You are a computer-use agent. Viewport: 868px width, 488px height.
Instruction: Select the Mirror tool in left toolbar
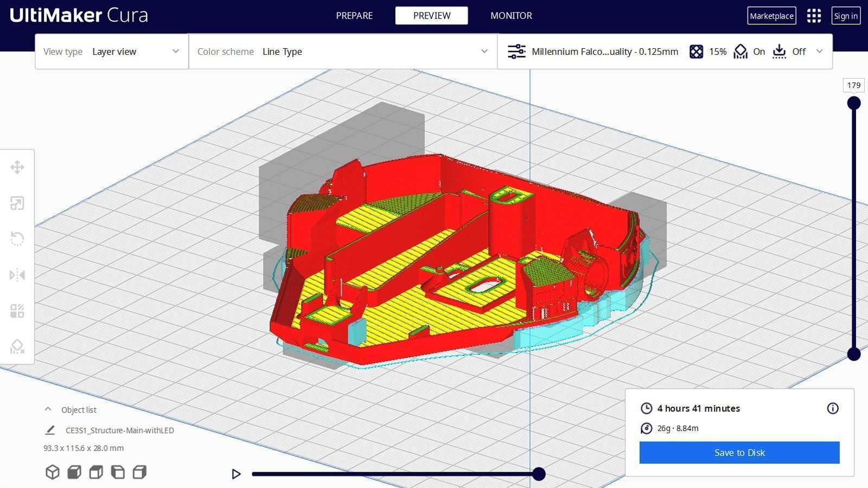pyautogui.click(x=17, y=275)
